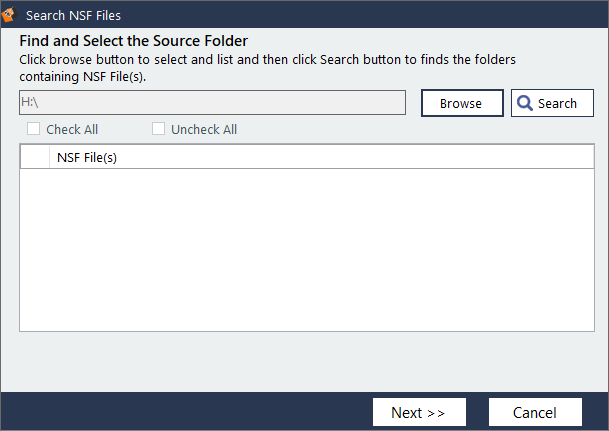This screenshot has width=609, height=431.
Task: Click the "Uncheck All" label text
Action: pyautogui.click(x=204, y=130)
